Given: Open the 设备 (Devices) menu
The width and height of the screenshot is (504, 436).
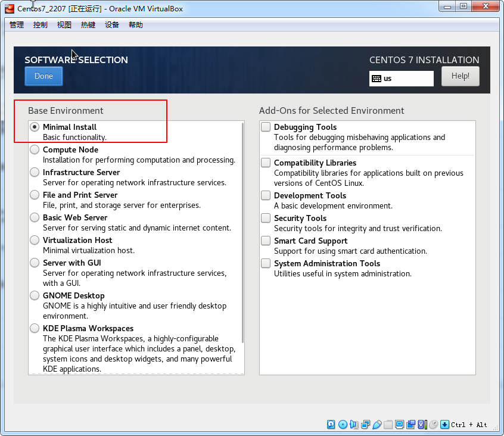Looking at the screenshot, I should point(112,25).
